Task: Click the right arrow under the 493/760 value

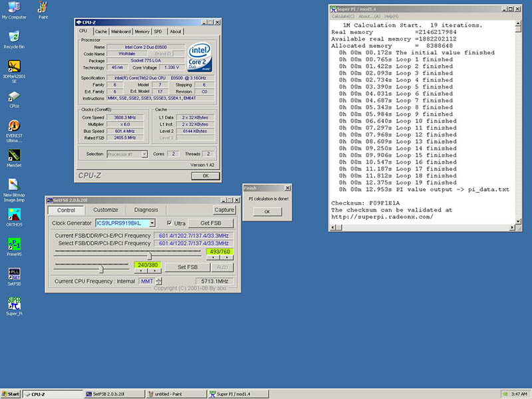Action: (x=227, y=257)
